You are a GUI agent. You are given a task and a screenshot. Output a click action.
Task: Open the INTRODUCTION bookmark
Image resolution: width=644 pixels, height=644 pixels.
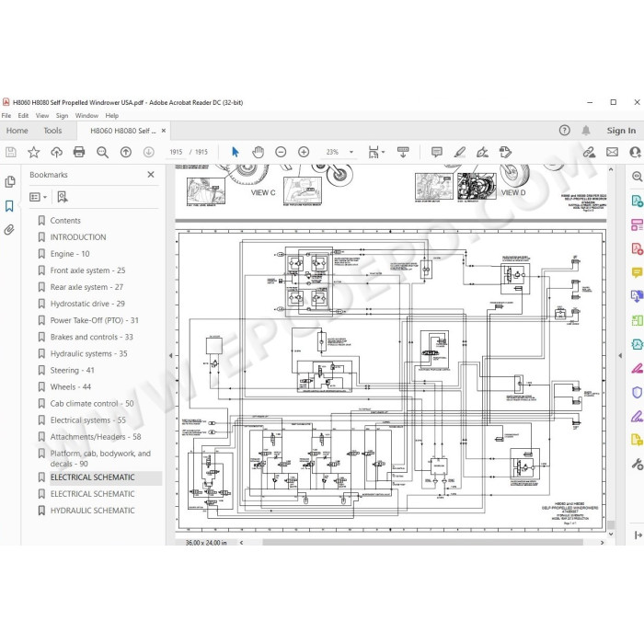click(x=78, y=237)
